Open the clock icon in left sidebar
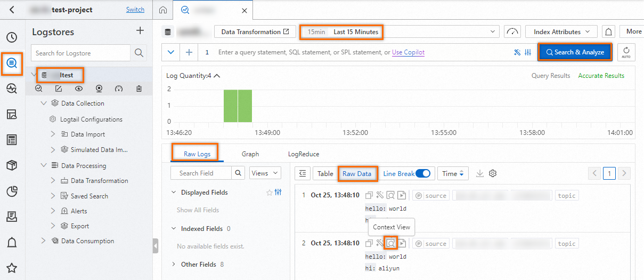This screenshot has height=280, width=644. click(x=12, y=37)
